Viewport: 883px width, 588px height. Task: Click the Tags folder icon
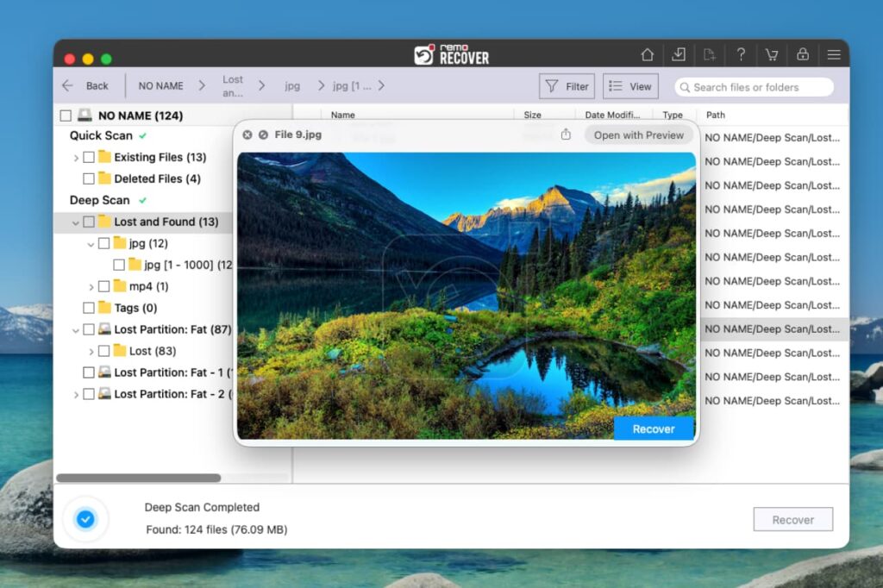(104, 307)
